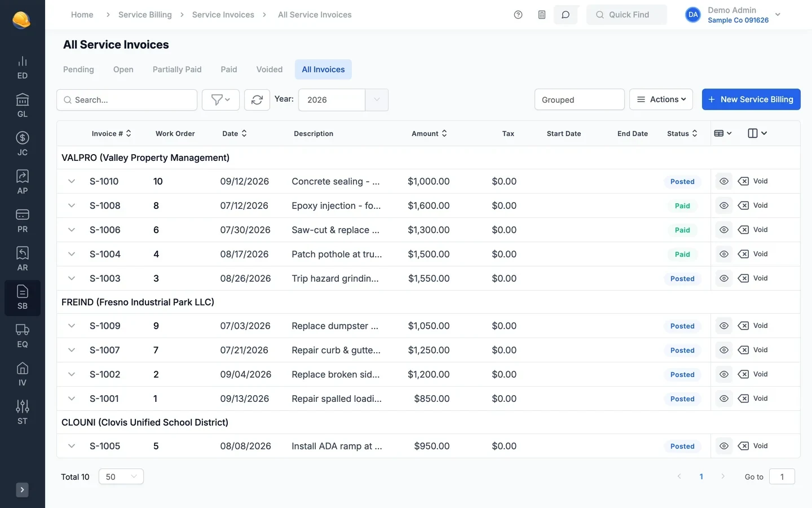Expand row for invoice S-1007

[72, 350]
